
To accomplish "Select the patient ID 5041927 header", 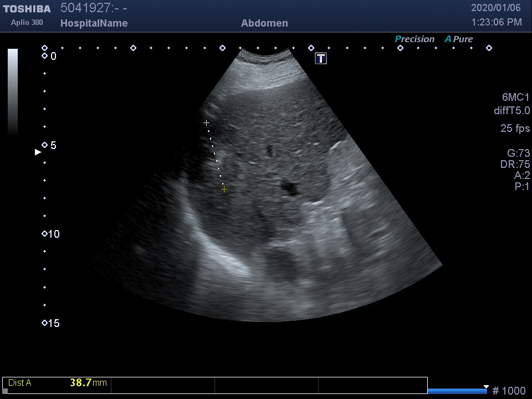I will pos(94,8).
